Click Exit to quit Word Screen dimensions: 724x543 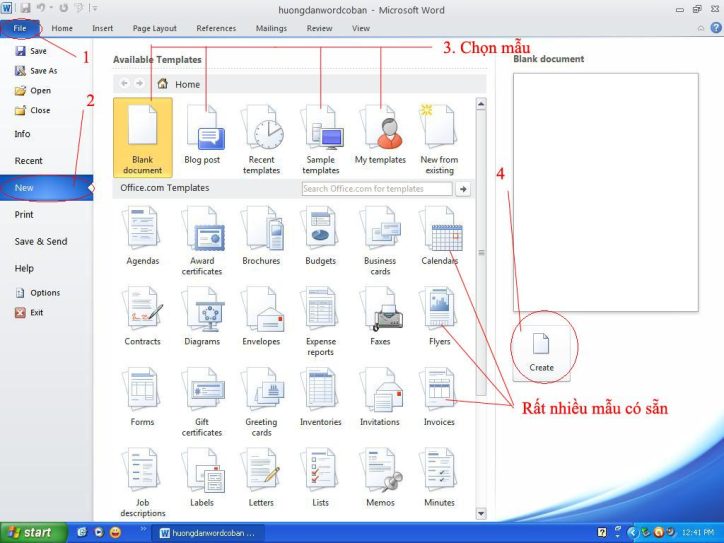pyautogui.click(x=29, y=313)
